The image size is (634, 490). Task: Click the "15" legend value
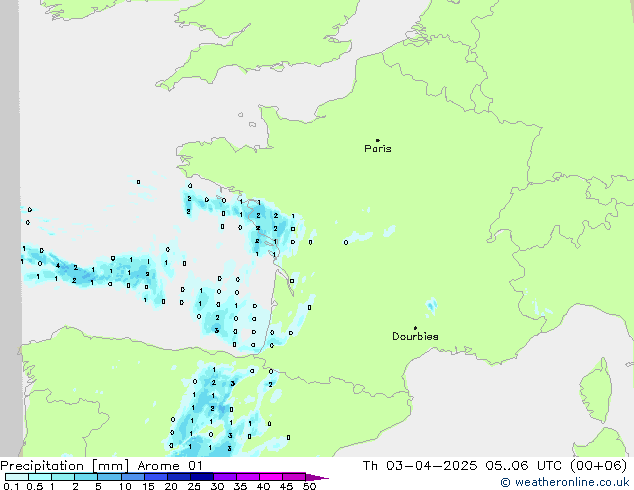pos(148,486)
